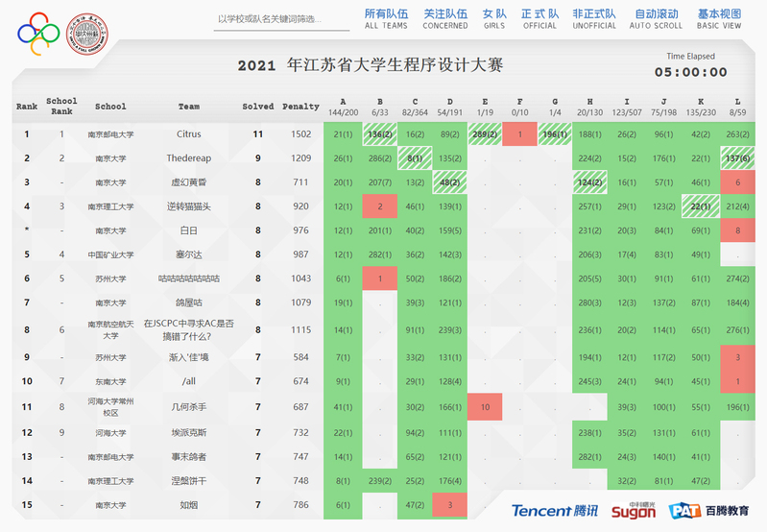767x532 pixels.
Task: Toggle the 关注队伍 Concerned filter
Action: [445, 19]
